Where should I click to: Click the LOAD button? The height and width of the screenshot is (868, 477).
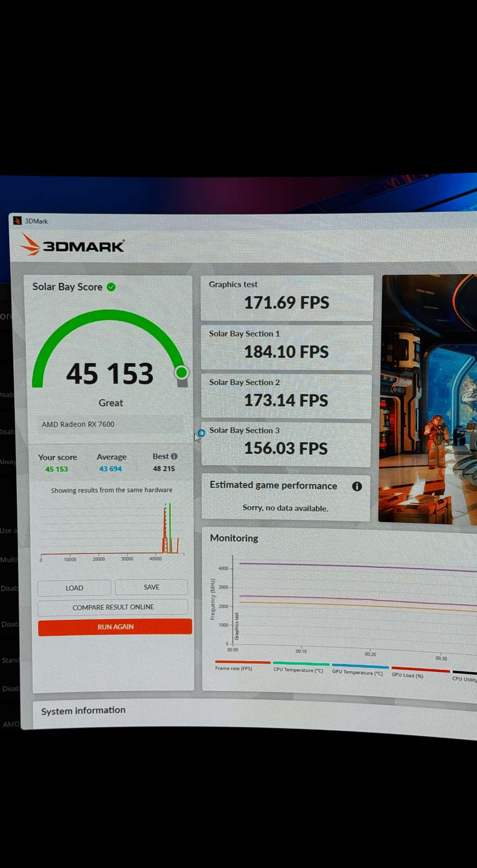74,588
